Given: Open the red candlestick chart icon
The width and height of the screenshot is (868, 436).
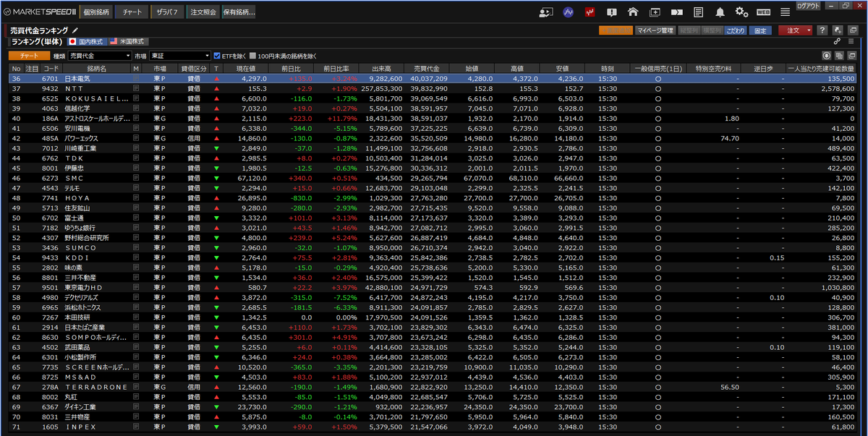Looking at the screenshot, I should [590, 12].
